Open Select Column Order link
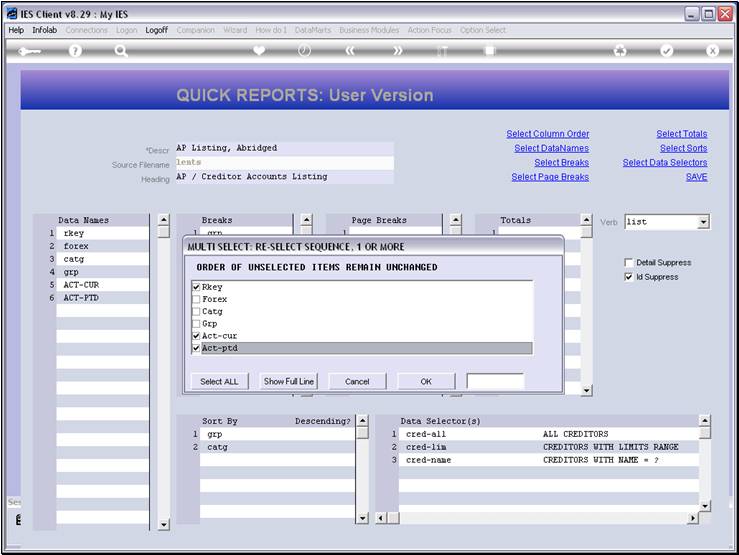The image size is (739, 555). point(548,134)
